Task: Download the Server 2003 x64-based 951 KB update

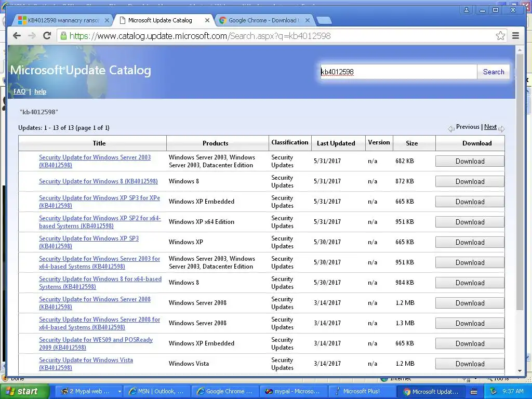Action: (470, 262)
